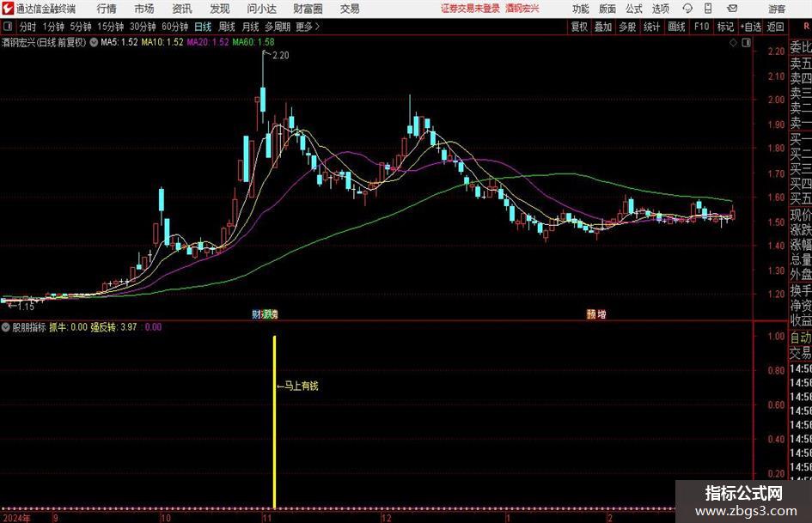Open the 发现 menu
Image resolution: width=812 pixels, height=523 pixels.
(220, 9)
